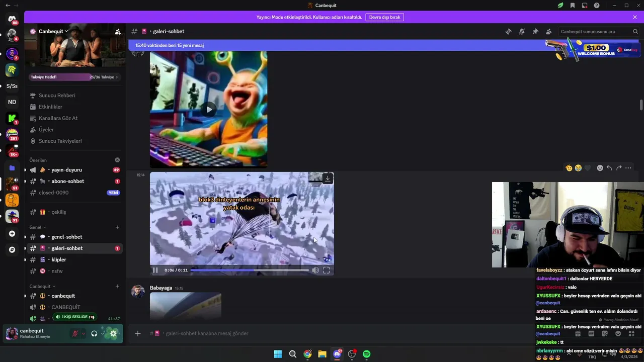Add a channel to the Genel category

coord(117,227)
